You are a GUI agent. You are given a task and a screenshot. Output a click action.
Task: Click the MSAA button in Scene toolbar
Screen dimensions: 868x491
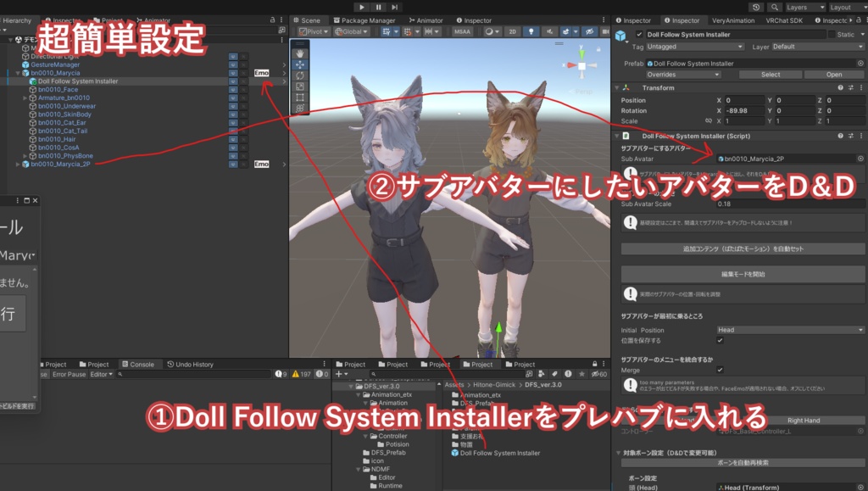click(x=462, y=31)
